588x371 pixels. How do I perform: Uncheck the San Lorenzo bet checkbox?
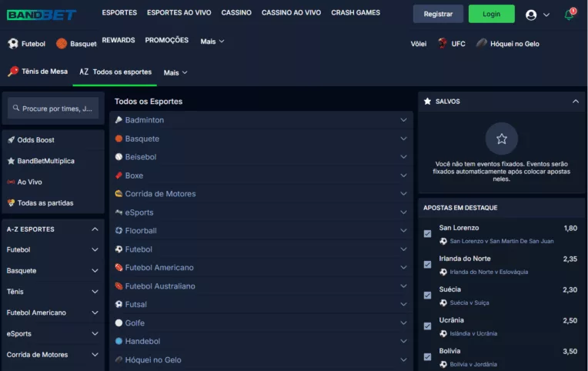point(427,234)
